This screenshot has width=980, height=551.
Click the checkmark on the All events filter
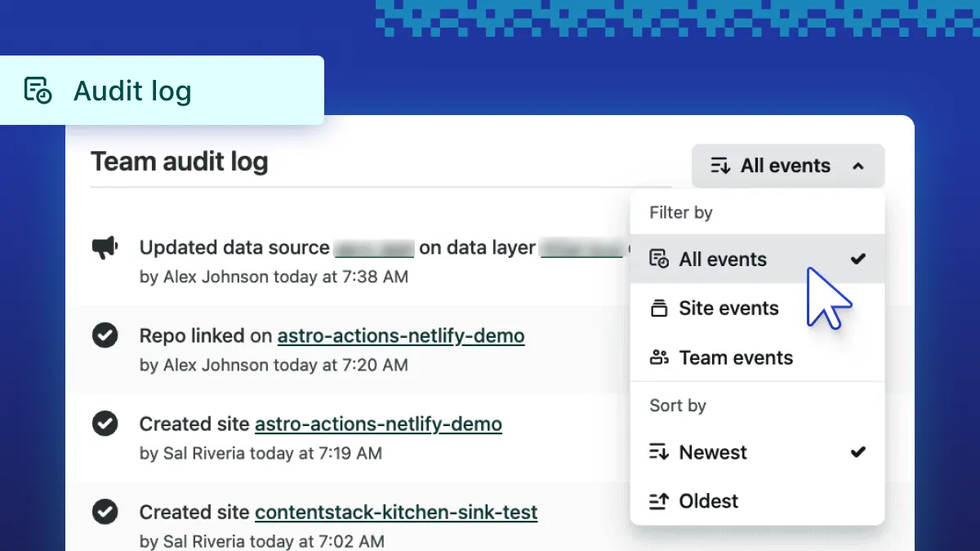click(857, 259)
